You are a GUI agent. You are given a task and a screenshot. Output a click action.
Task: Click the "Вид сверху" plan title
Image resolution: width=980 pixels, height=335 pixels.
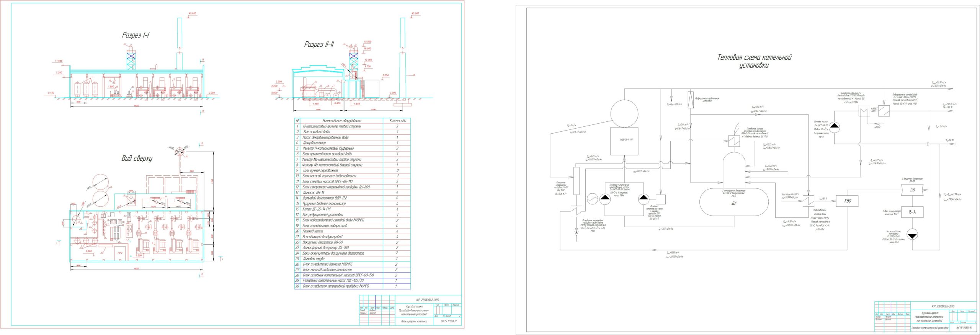[x=137, y=159]
